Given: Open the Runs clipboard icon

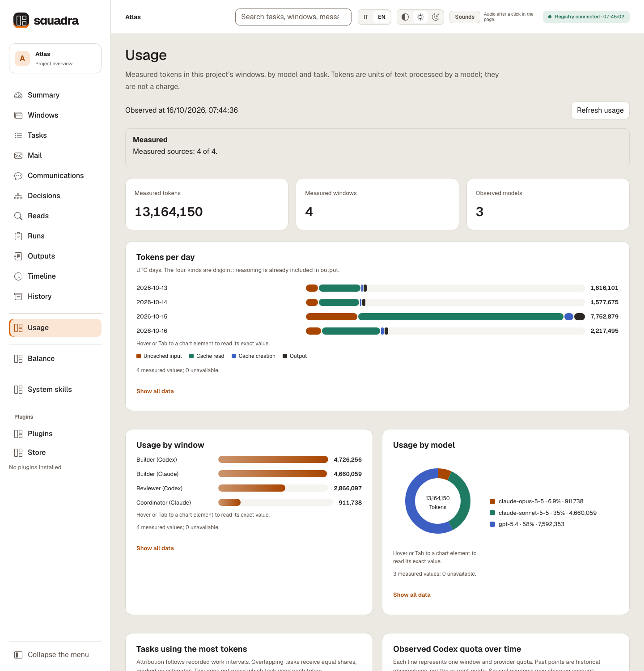Looking at the screenshot, I should (18, 236).
